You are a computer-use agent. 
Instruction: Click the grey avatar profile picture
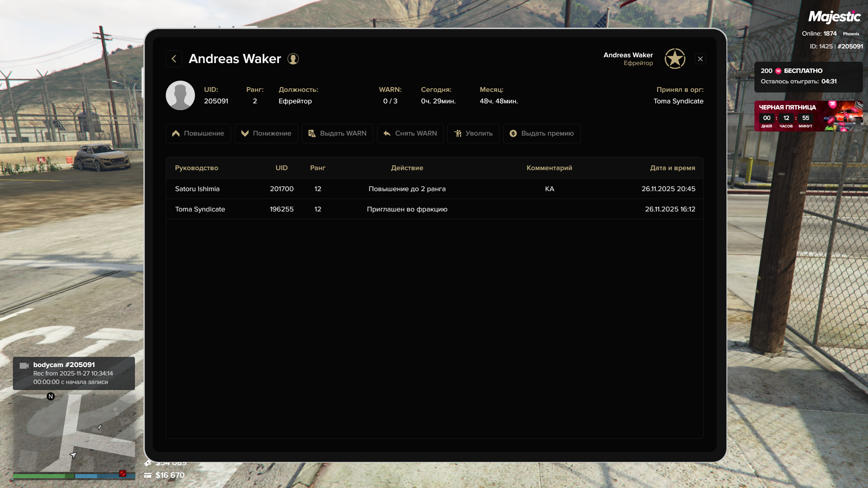pyautogui.click(x=180, y=95)
